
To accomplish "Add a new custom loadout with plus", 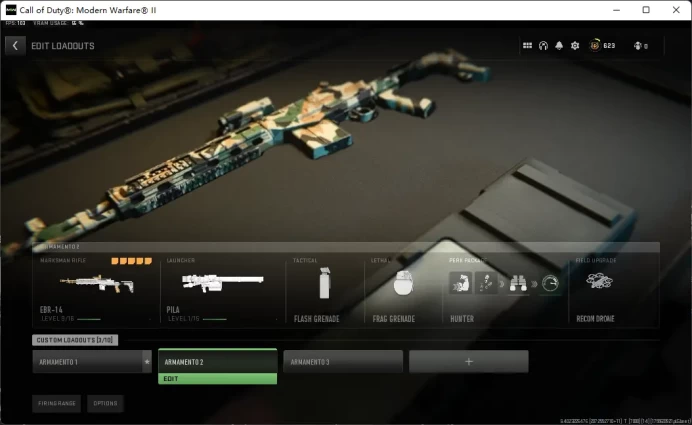I will tap(469, 362).
